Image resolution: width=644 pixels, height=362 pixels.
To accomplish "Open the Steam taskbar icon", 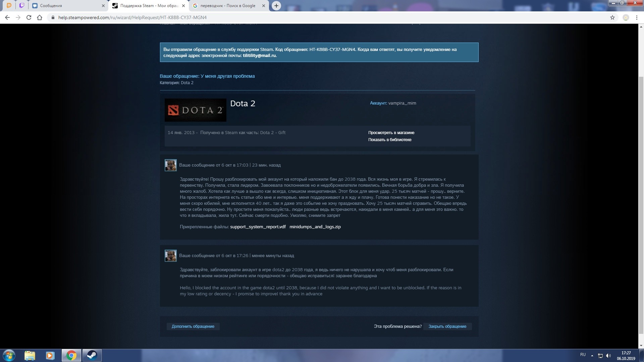I will coord(92,355).
